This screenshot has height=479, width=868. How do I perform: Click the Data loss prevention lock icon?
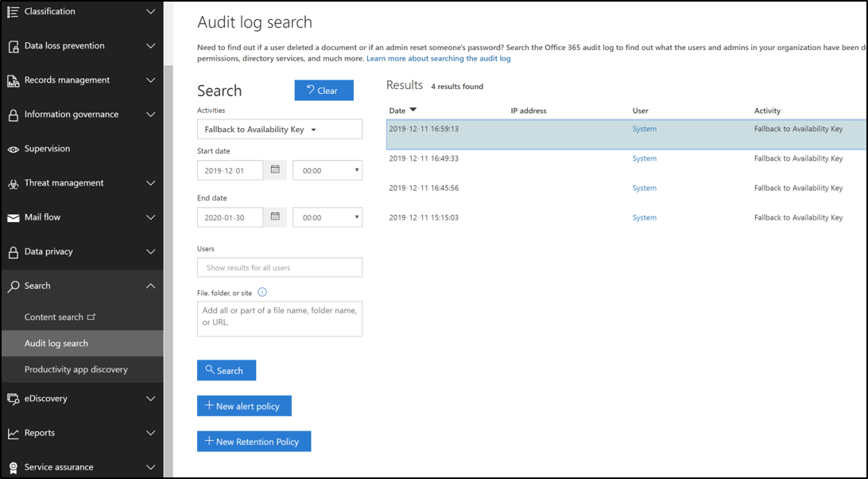(x=13, y=47)
